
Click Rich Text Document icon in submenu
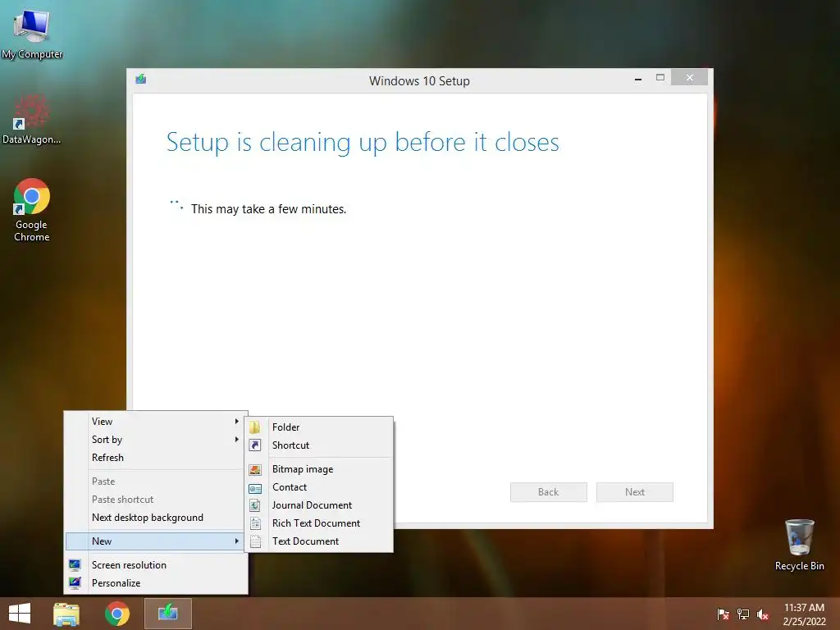255,523
